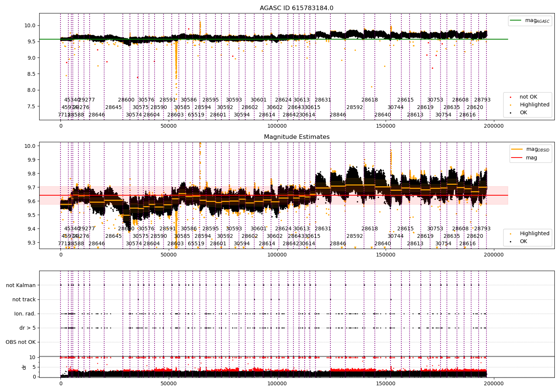Click OBSID label '28631' in the top plot
Image resolution: width=560 pixels, height=392 pixels.
[323, 100]
